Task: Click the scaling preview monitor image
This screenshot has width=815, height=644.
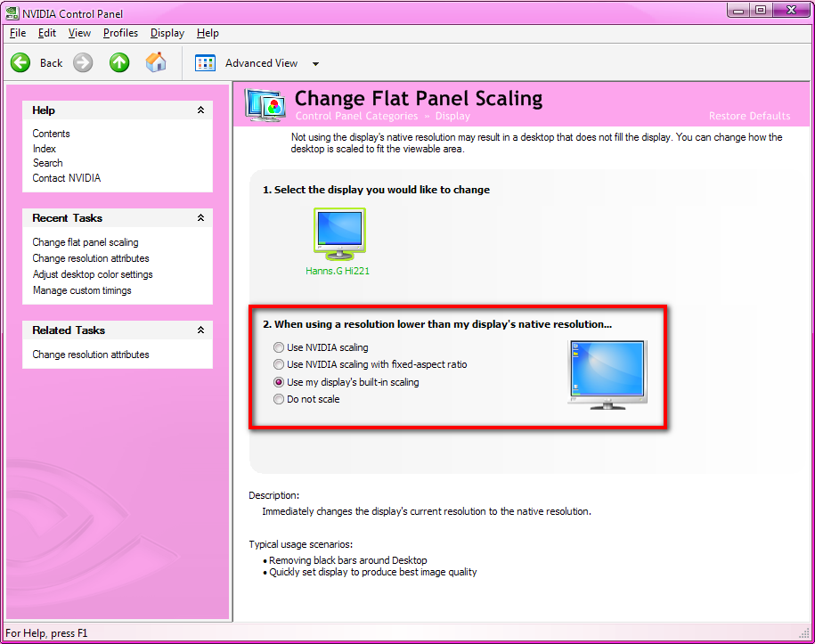Action: (x=607, y=375)
